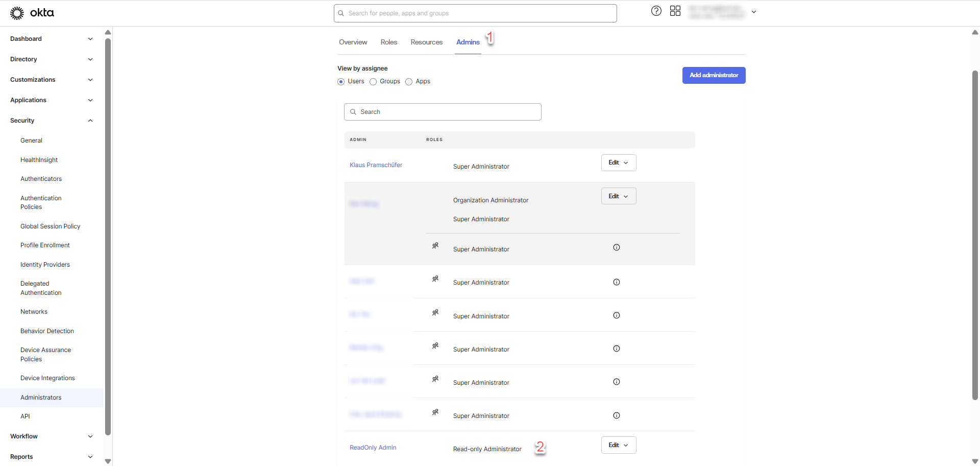980x466 pixels.
Task: Select the Users assignee radio button
Action: [x=341, y=82]
